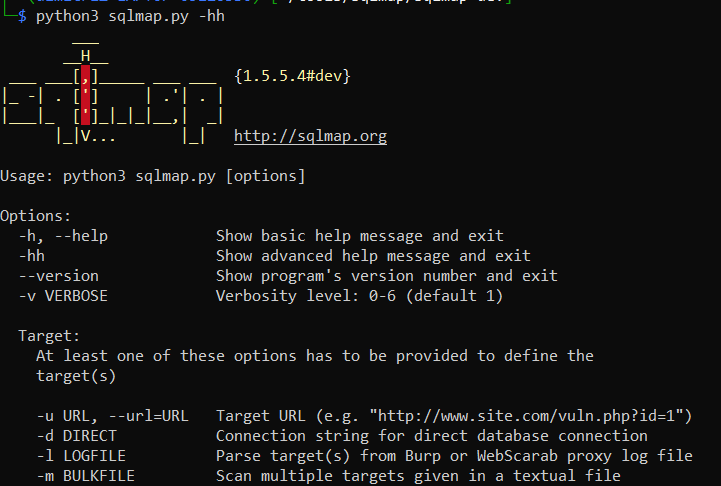721x486 pixels.
Task: Select the '-v VERBOSE' option text
Action: click(x=63, y=296)
